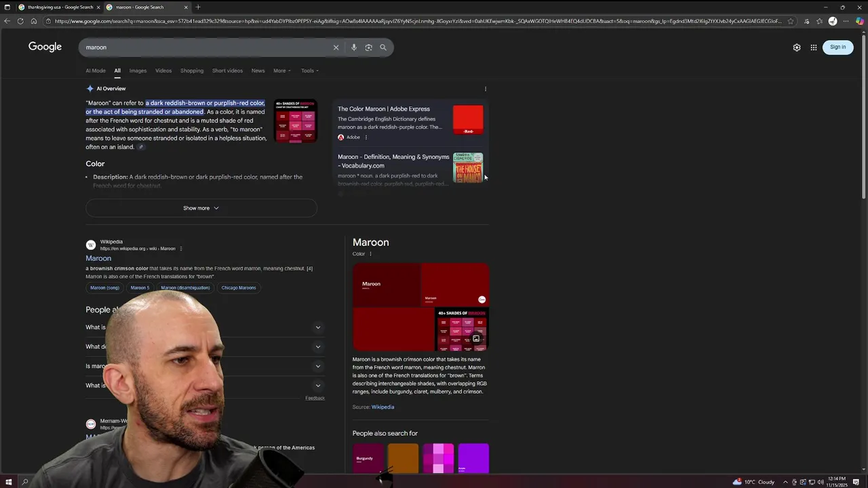Open the Vocabulary.com Maroon definition source
The width and height of the screenshot is (868, 488).
pos(393,161)
